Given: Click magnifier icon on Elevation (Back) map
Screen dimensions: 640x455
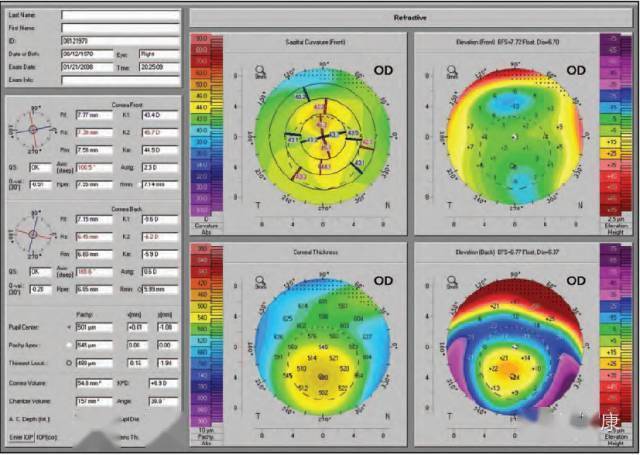Looking at the screenshot, I should pos(454,280).
